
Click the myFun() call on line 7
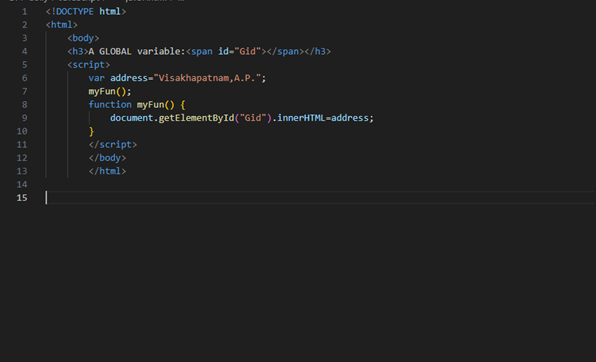(110, 92)
